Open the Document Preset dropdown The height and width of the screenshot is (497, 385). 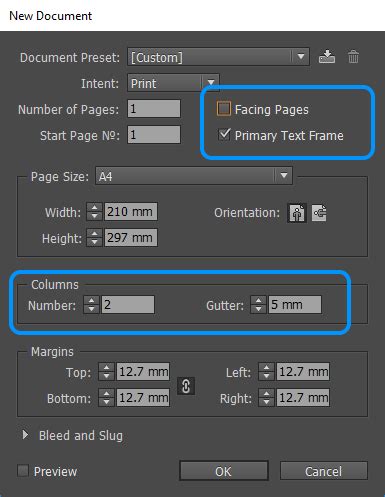[218, 57]
